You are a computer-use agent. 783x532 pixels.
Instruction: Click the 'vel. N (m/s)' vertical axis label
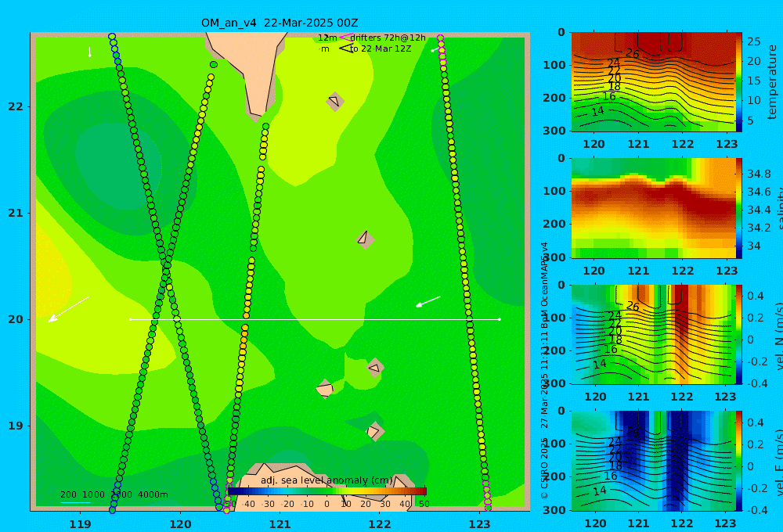click(778, 336)
